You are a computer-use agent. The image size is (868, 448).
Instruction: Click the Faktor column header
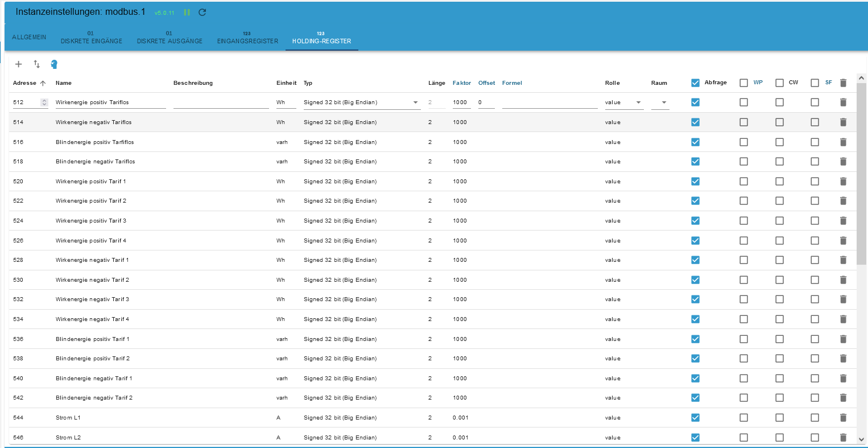tap(462, 83)
